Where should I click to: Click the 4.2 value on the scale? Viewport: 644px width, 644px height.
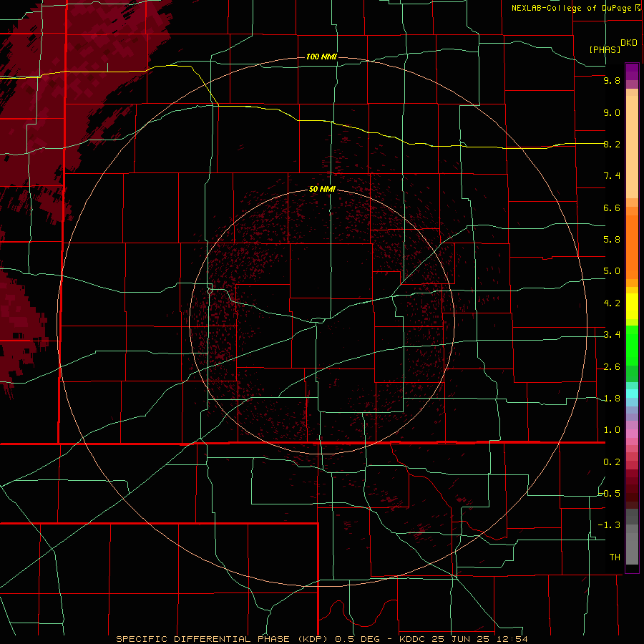tap(612, 303)
